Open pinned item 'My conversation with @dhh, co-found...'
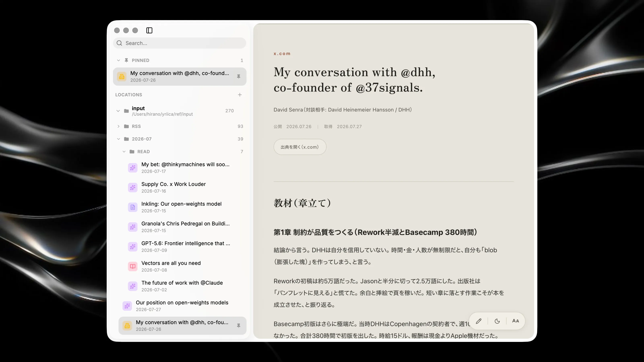 [180, 76]
